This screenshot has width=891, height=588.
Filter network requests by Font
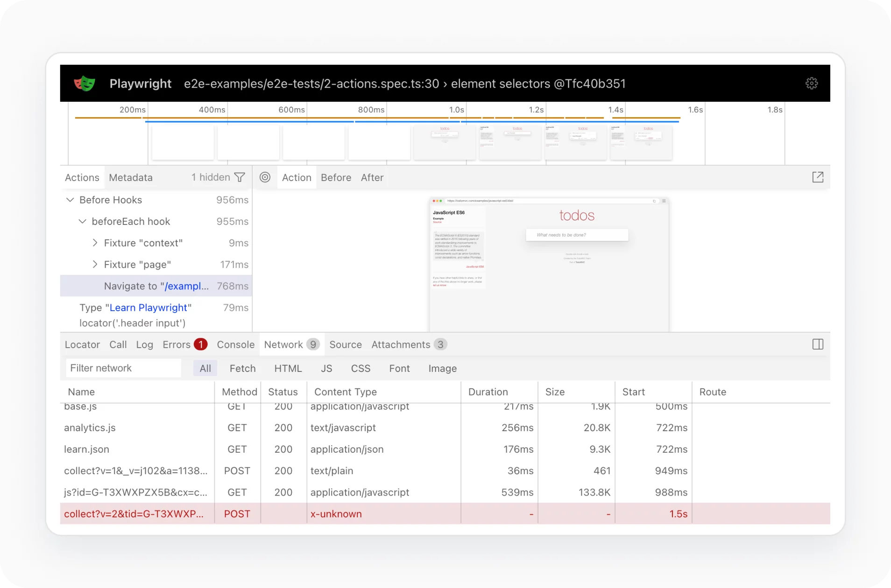[x=399, y=368]
